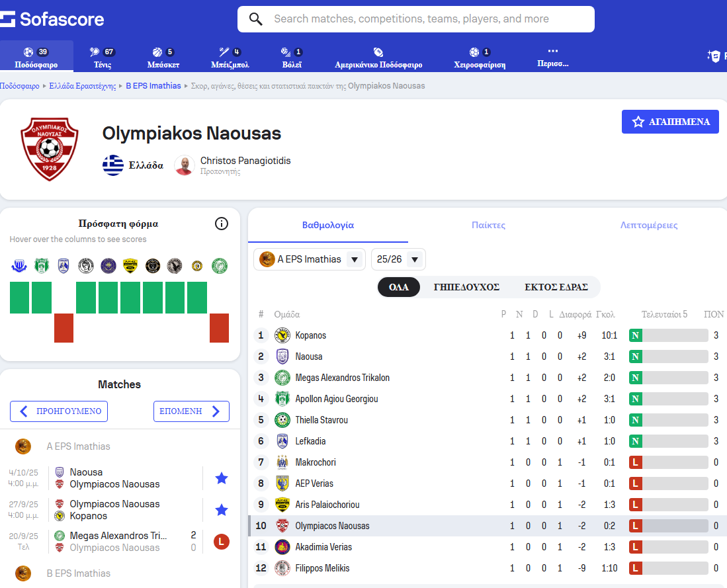727x588 pixels.
Task: Open the info icon in Πρόσφατη φόρμα
Action: [222, 224]
